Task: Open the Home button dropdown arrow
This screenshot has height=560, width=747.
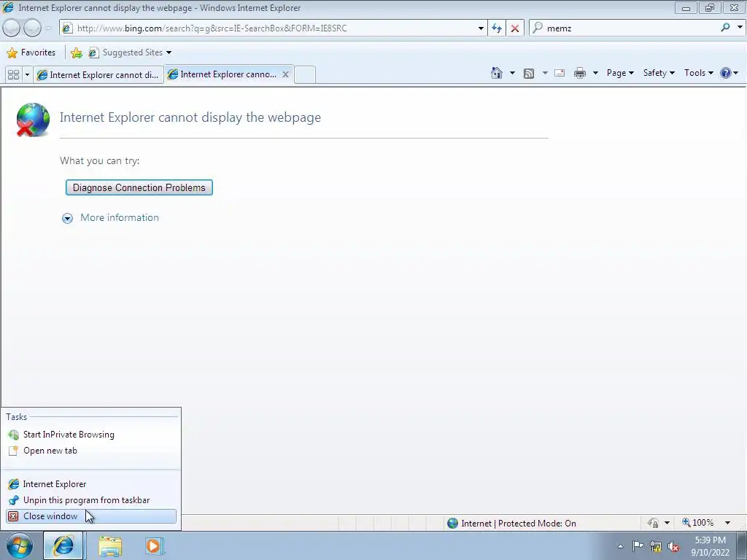Action: coord(512,73)
